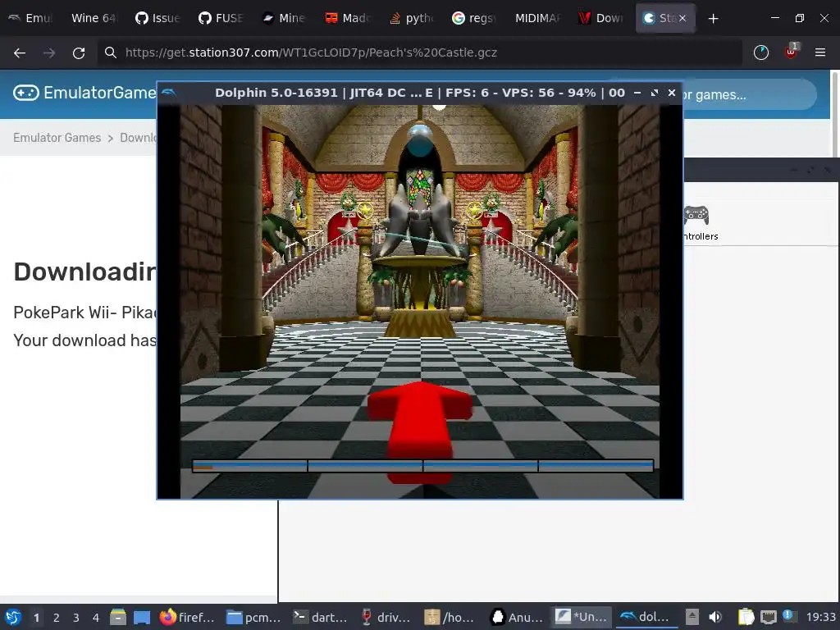
Task: Open a new browser tab with plus
Action: [713, 19]
